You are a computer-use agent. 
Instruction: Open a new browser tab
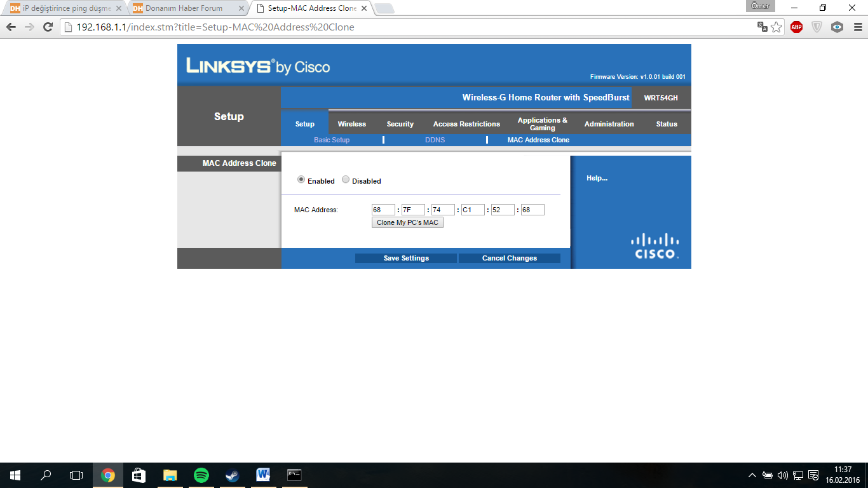[384, 9]
